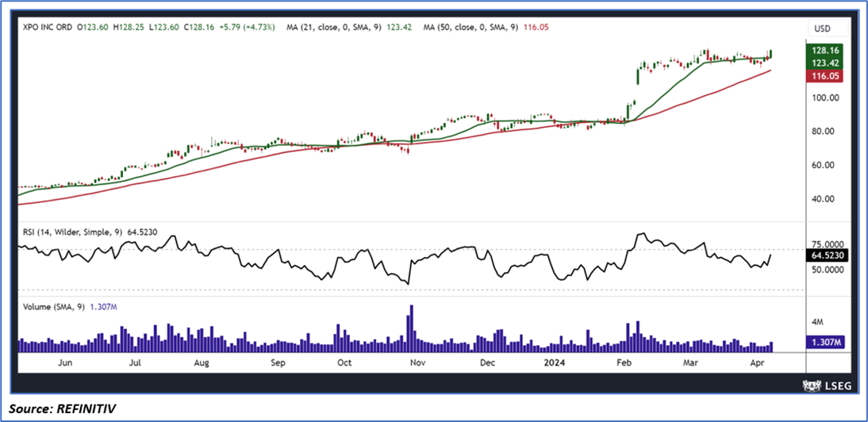Viewport: 868px width, 422px height.
Task: Select the MA 50 indicator legend
Action: tap(485, 26)
